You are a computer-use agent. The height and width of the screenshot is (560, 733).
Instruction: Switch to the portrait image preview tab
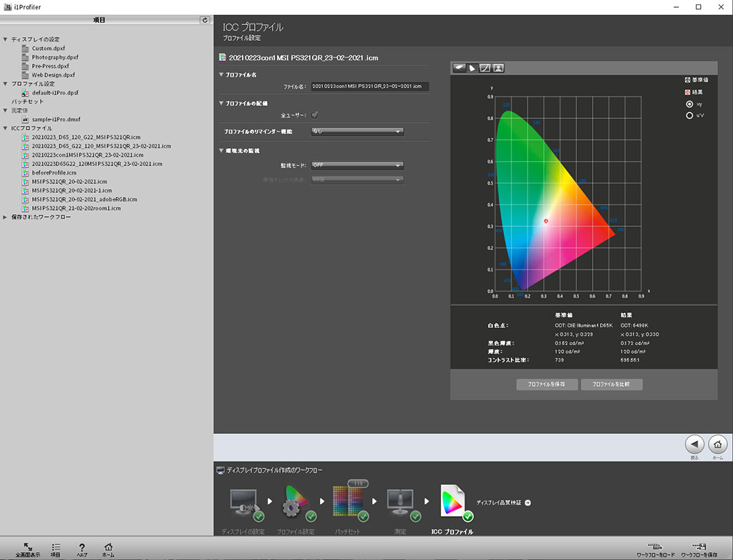pos(498,68)
